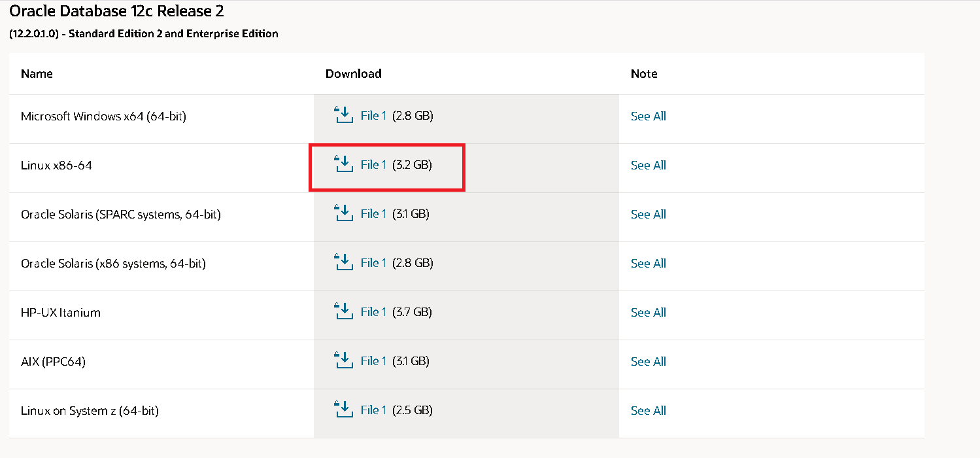
Task: Download File 1 for Solaris x86 systems
Action: tap(373, 263)
